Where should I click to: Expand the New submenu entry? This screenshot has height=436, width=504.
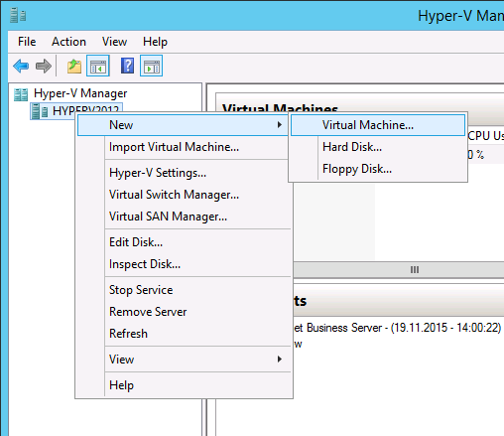183,125
